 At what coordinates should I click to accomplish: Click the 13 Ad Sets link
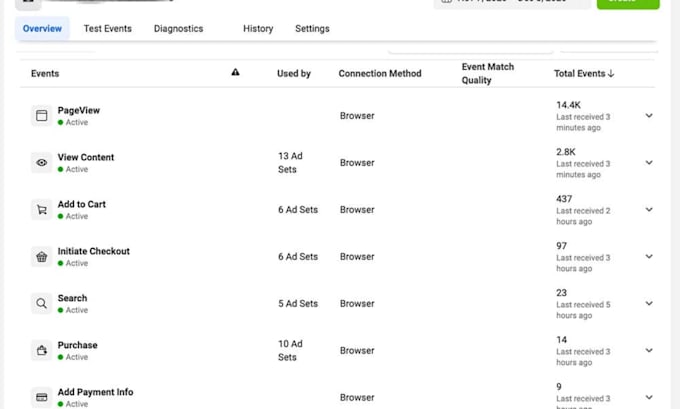(x=290, y=163)
